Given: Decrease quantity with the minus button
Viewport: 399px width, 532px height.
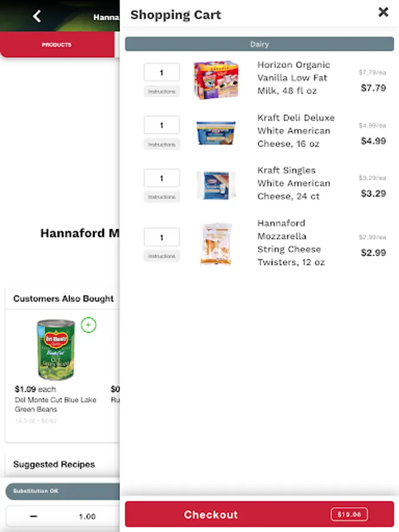Looking at the screenshot, I should [x=34, y=516].
